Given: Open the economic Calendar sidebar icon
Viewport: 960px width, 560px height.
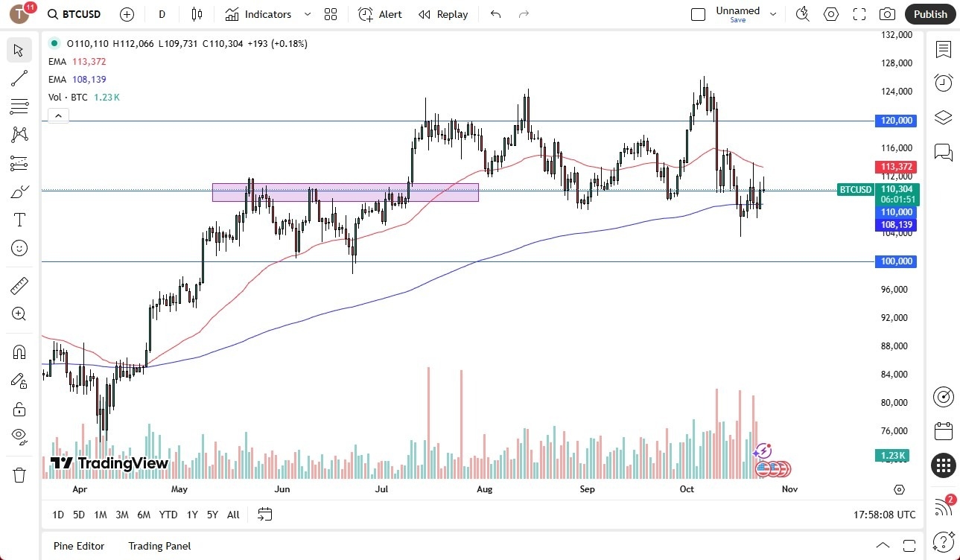Looking at the screenshot, I should (x=943, y=431).
